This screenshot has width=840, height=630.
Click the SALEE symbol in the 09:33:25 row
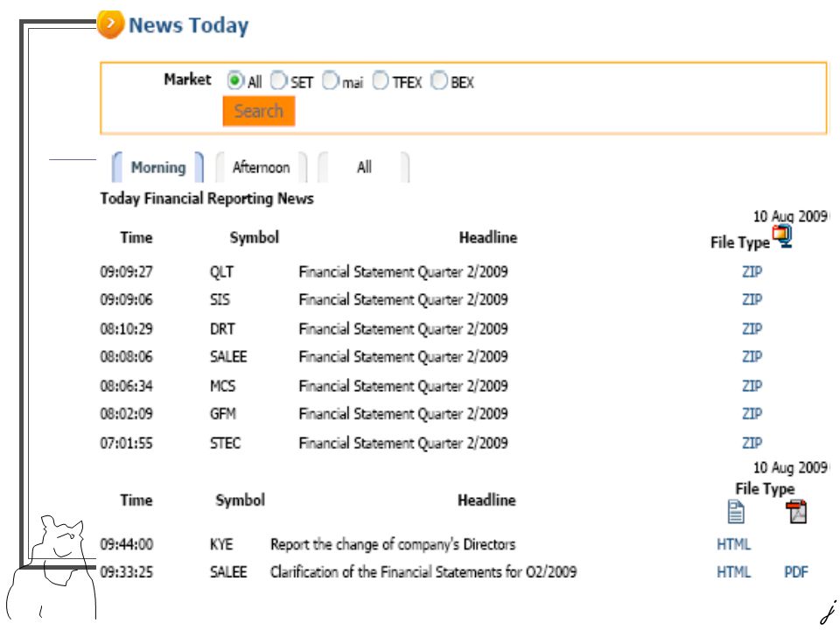click(228, 572)
